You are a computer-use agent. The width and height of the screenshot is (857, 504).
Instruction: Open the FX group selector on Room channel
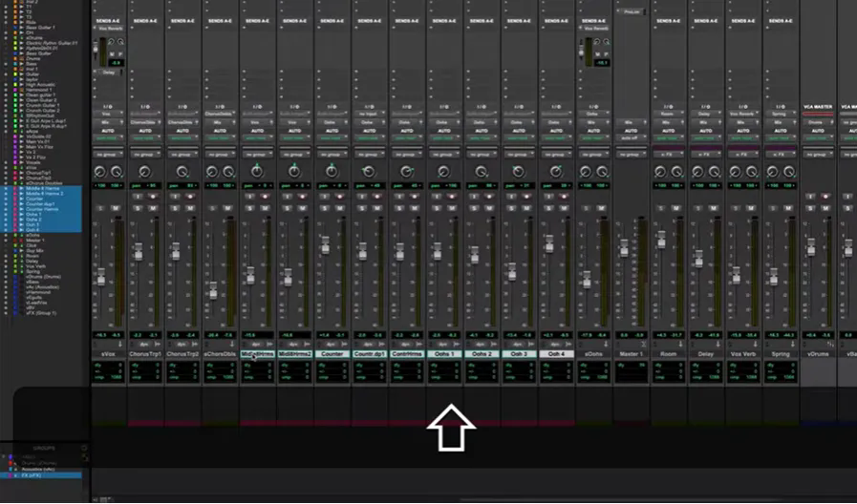pyautogui.click(x=669, y=155)
